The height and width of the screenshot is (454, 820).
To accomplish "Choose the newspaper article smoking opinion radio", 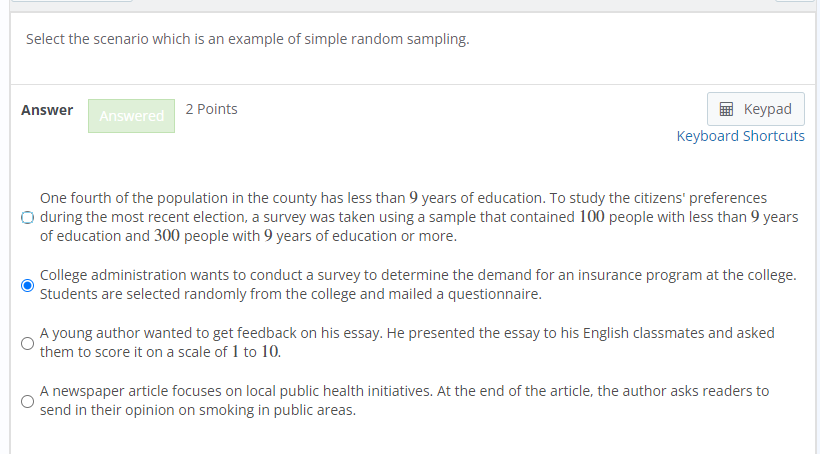I will point(28,401).
